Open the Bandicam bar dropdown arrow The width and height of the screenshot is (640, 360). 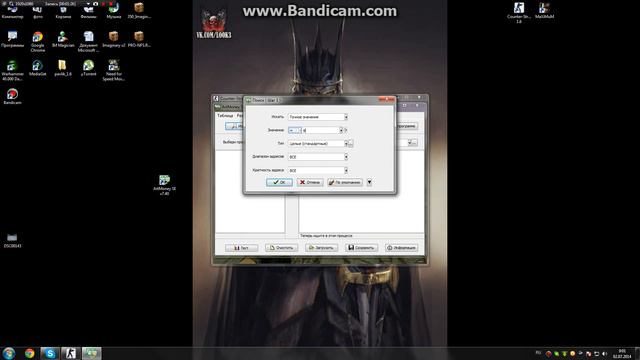click(x=88, y=3)
